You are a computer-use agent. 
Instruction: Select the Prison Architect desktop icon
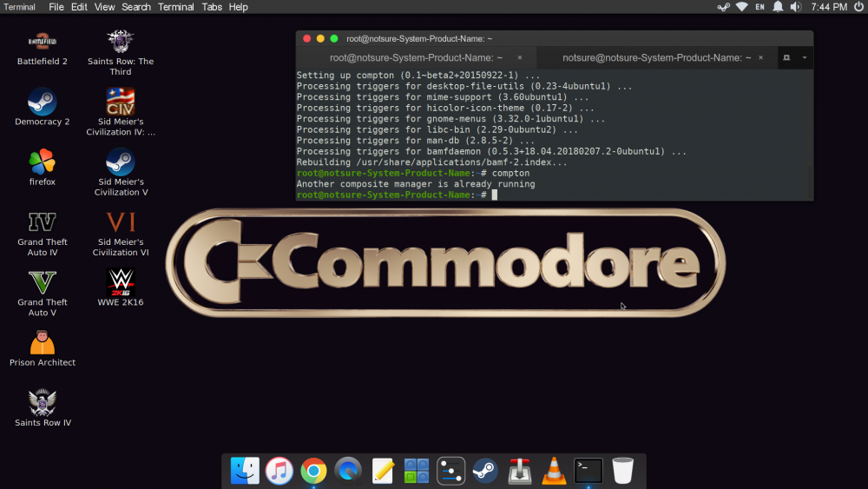(x=42, y=348)
